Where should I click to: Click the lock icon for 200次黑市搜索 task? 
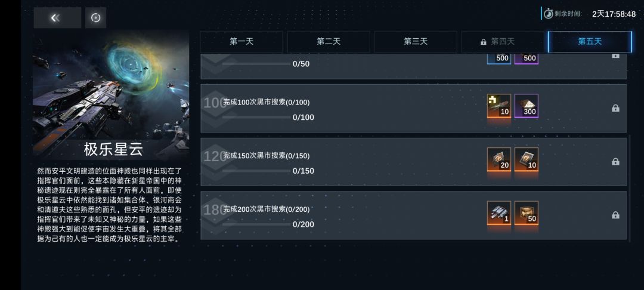click(615, 215)
